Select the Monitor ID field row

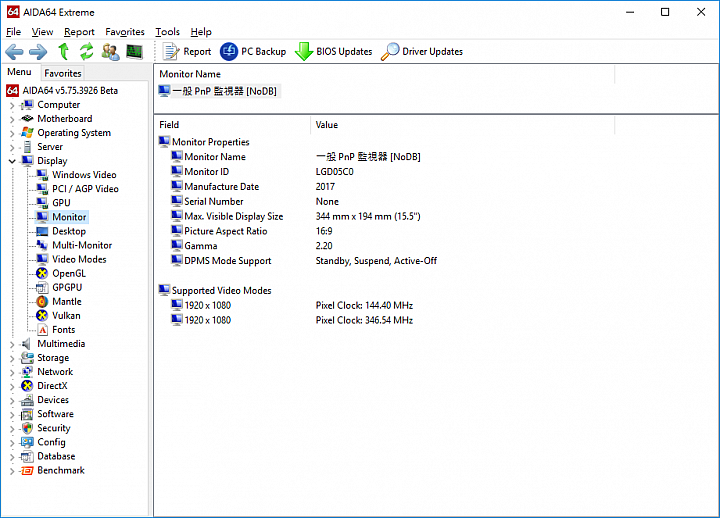262,172
